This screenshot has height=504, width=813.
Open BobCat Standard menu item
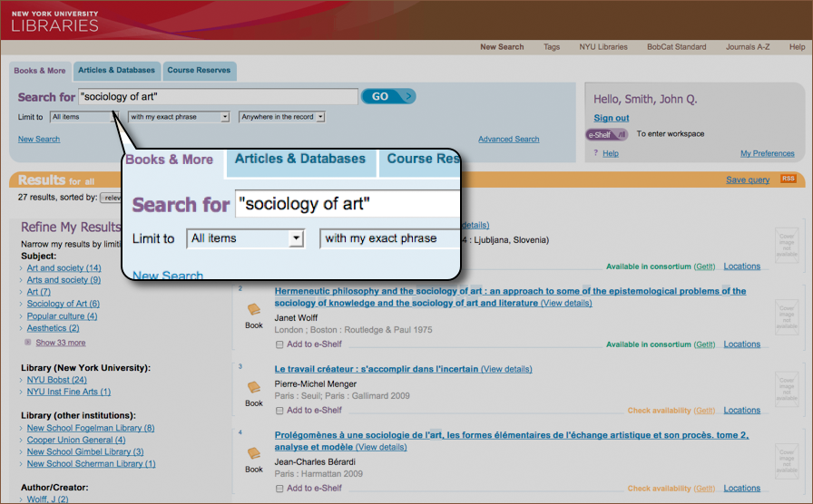(677, 46)
